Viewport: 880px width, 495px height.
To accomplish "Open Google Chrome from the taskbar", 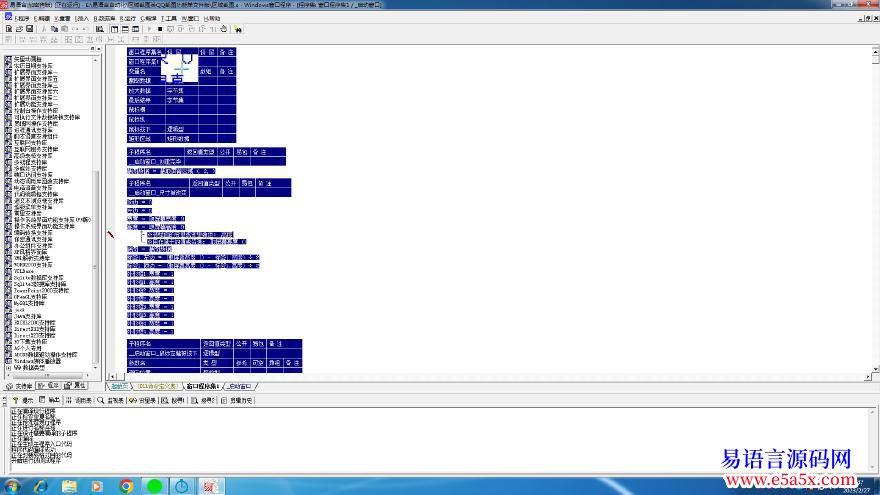I will click(127, 486).
